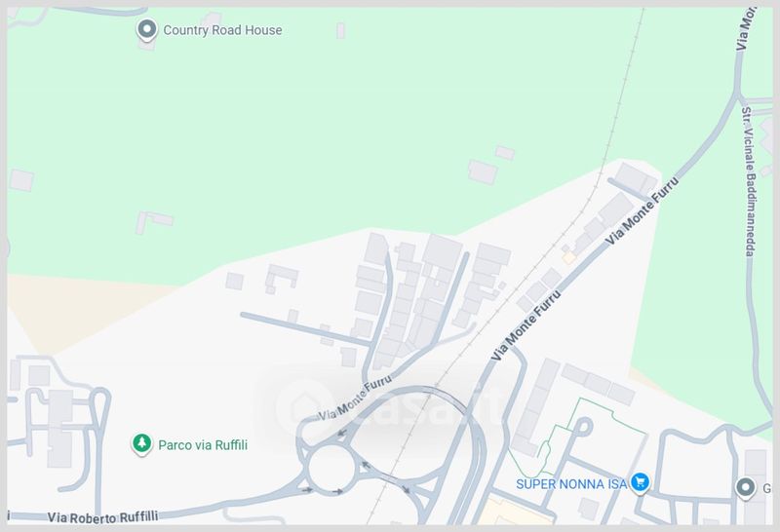Open the SUPER NONNA ISA shopping cart marker

tap(641, 482)
